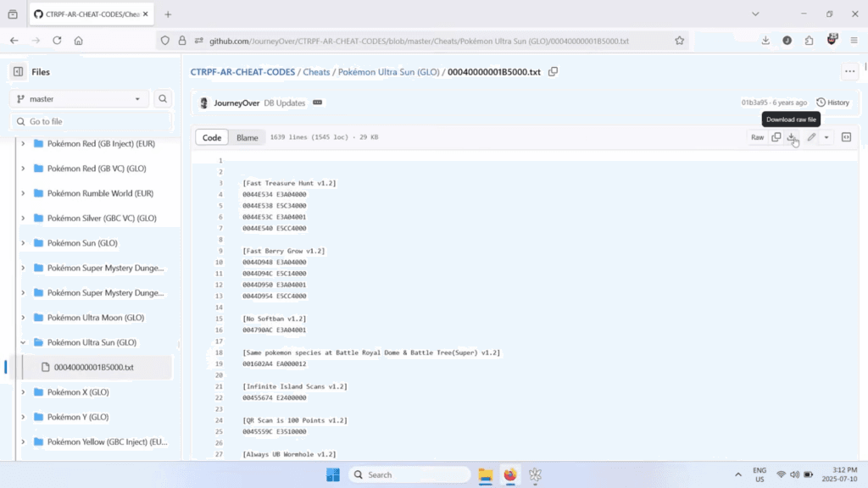Expand commit message ellipsis button
868x488 pixels.
(317, 103)
